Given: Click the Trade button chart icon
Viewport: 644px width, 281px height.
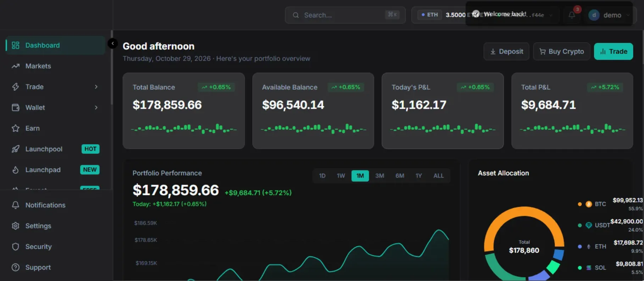Looking at the screenshot, I should click(603, 52).
